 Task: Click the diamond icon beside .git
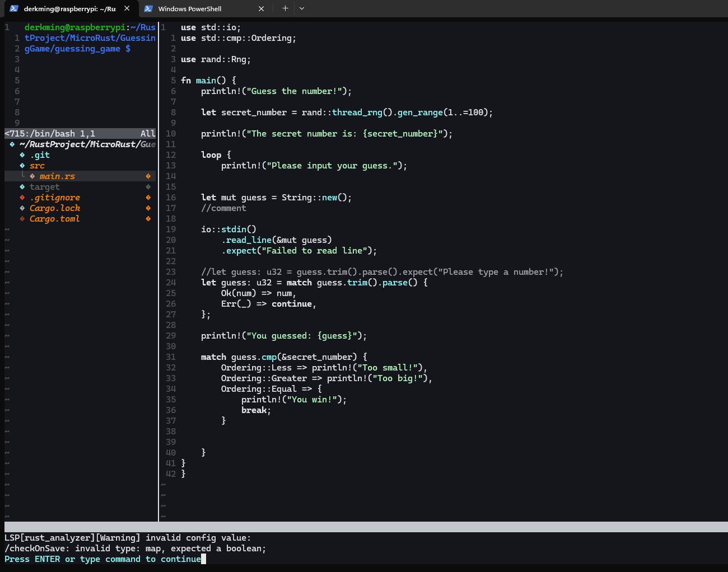(22, 155)
